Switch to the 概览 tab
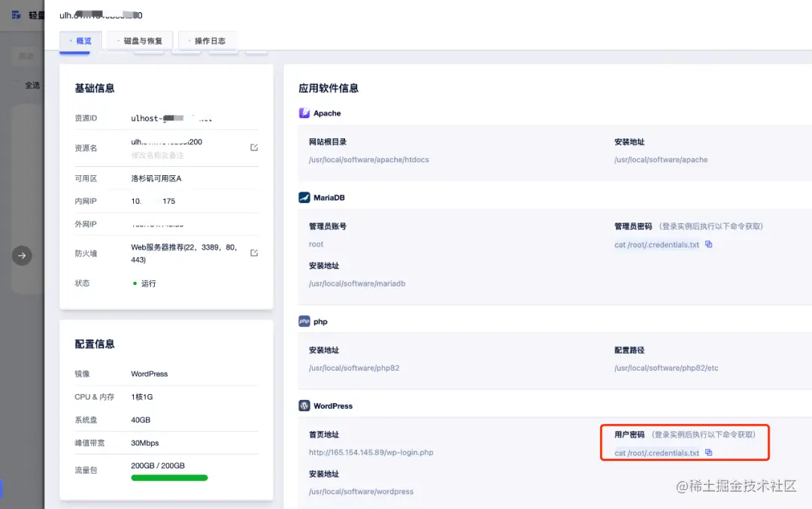This screenshot has width=812, height=509. click(80, 41)
